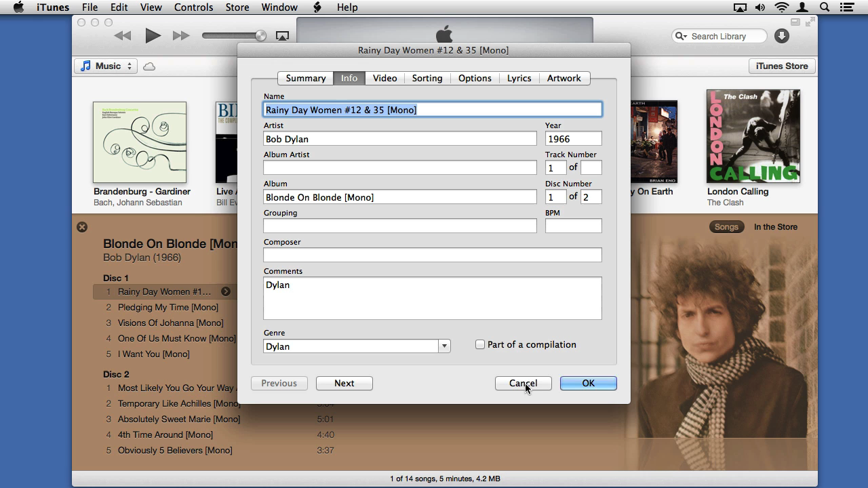868x488 pixels.
Task: Click the Grouping field
Action: [400, 226]
